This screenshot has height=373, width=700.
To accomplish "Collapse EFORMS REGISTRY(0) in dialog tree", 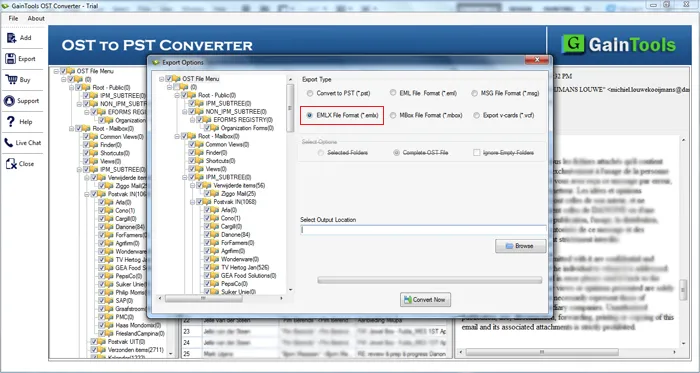I will (193, 120).
